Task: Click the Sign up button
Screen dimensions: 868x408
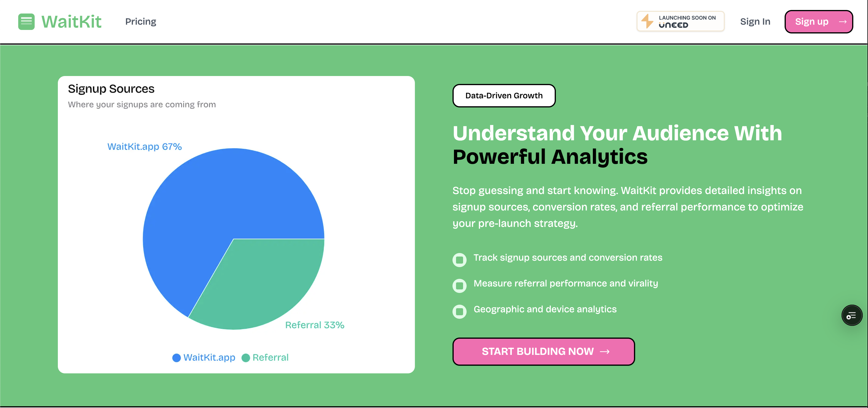Action: click(x=818, y=21)
